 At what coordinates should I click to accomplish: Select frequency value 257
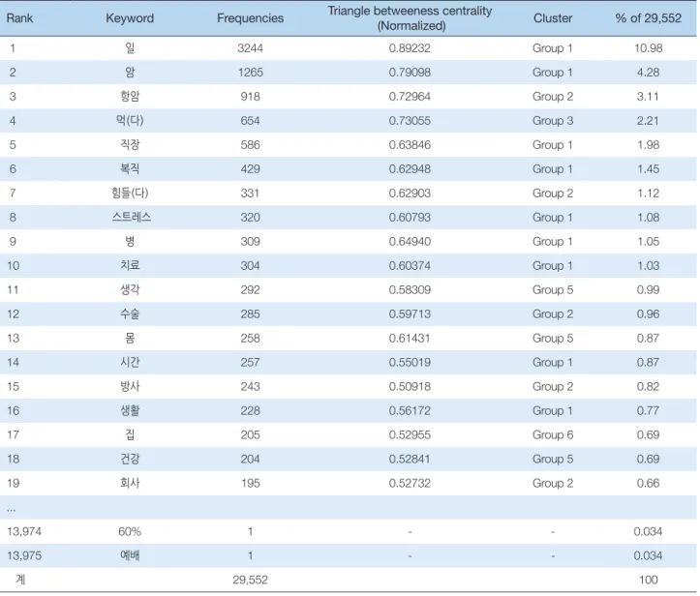pos(250,362)
